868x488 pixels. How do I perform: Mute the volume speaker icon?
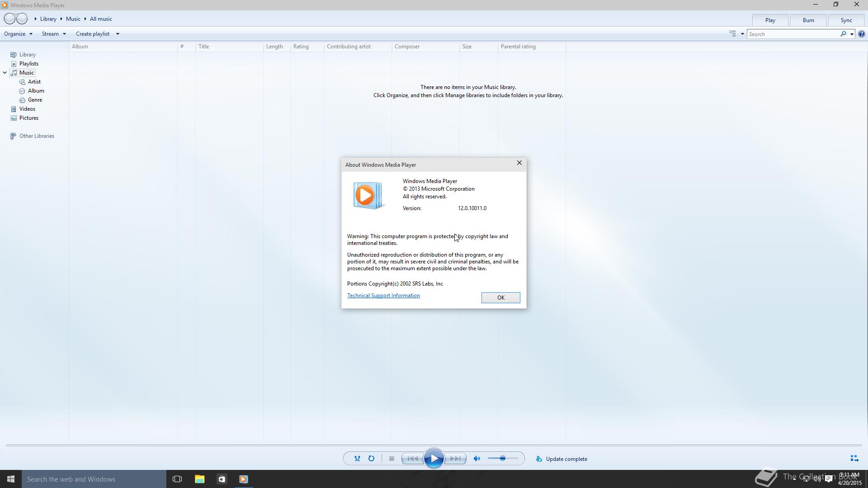pos(477,459)
